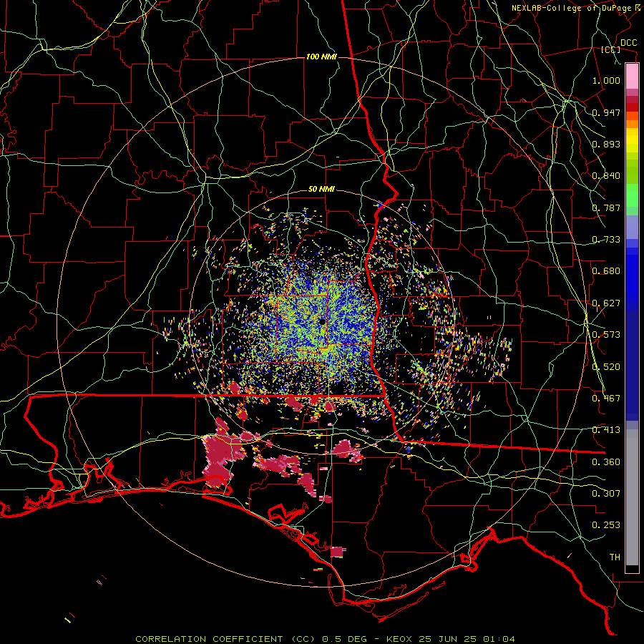Click the 0.840 color scale value
The height and width of the screenshot is (644, 644).
pos(606,176)
